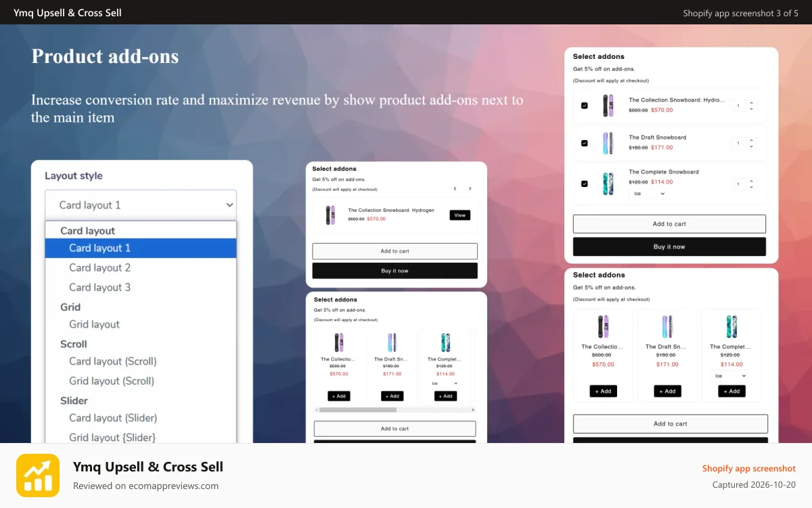Screen dimensions: 812x508
Task: Click + Add under $114.00 in the scrollbar grid panel
Action: click(x=445, y=396)
